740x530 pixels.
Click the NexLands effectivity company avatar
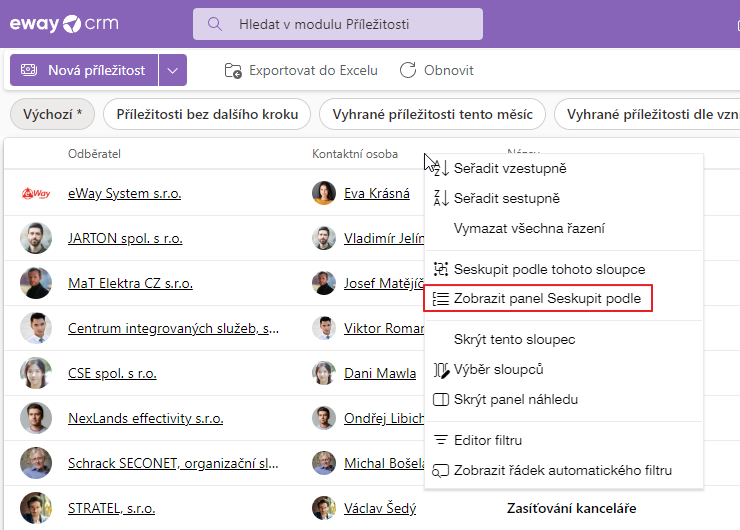36,418
